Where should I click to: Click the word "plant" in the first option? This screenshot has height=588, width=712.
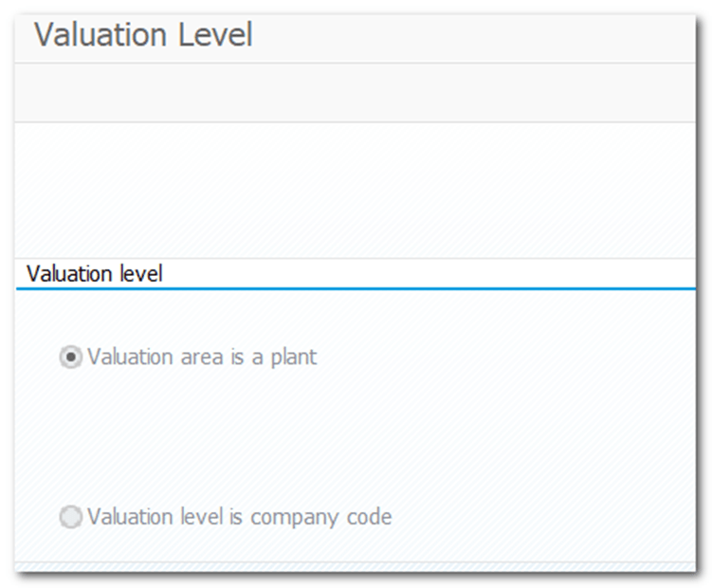(291, 358)
